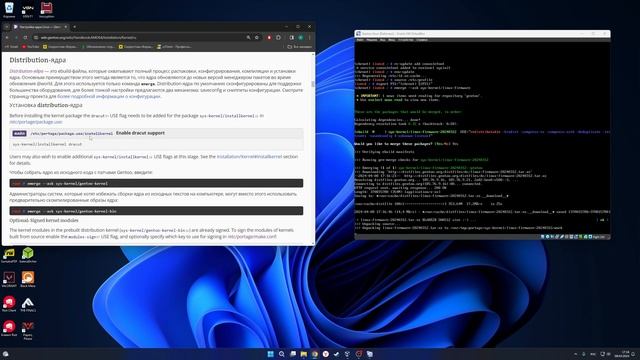The width and height of the screenshot is (640, 360).
Task: Click the browser address bar URL
Action: [89, 38]
